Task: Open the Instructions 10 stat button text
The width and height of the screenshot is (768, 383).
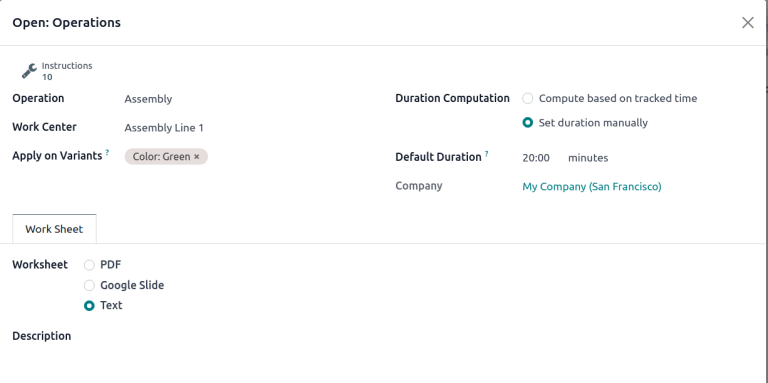Action: pyautogui.click(x=67, y=71)
